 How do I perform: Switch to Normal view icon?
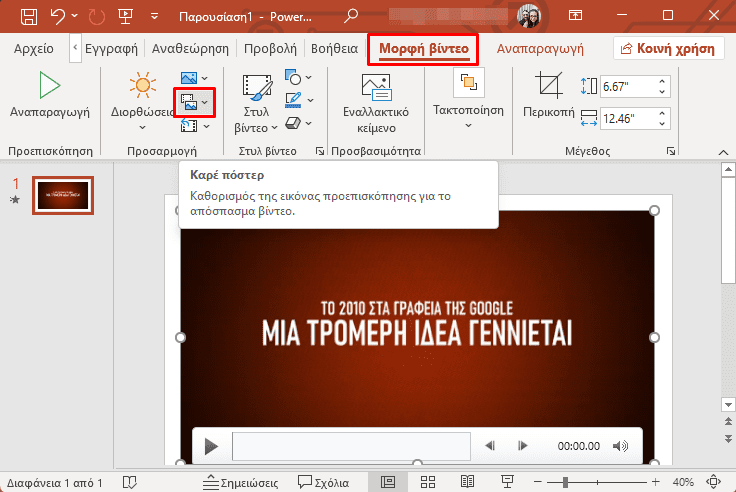pos(388,482)
